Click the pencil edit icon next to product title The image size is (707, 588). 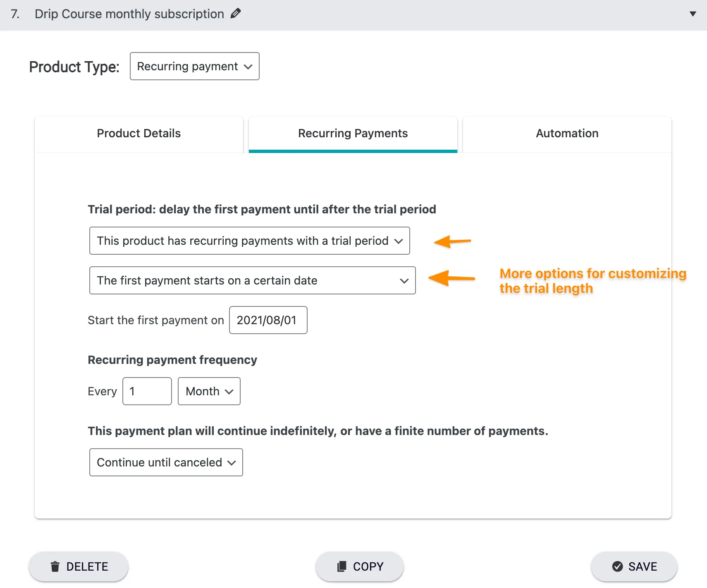[236, 13]
